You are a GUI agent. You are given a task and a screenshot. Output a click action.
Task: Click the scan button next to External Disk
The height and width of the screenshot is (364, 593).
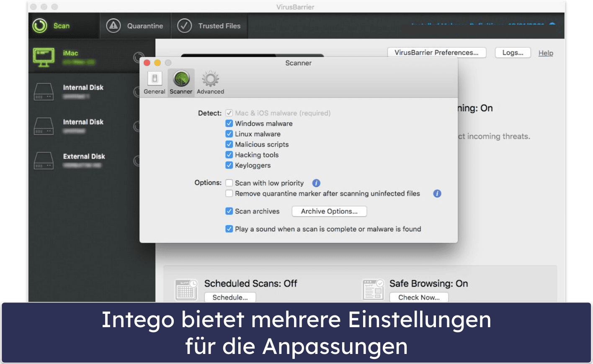(137, 161)
